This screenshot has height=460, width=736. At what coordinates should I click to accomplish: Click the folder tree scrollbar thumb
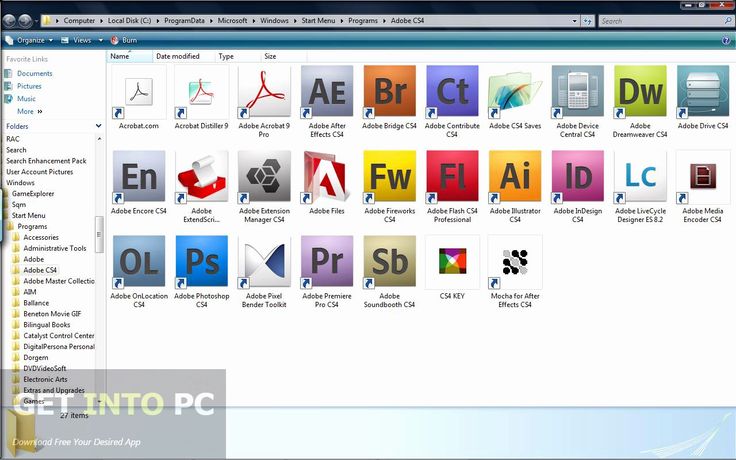[x=99, y=235]
